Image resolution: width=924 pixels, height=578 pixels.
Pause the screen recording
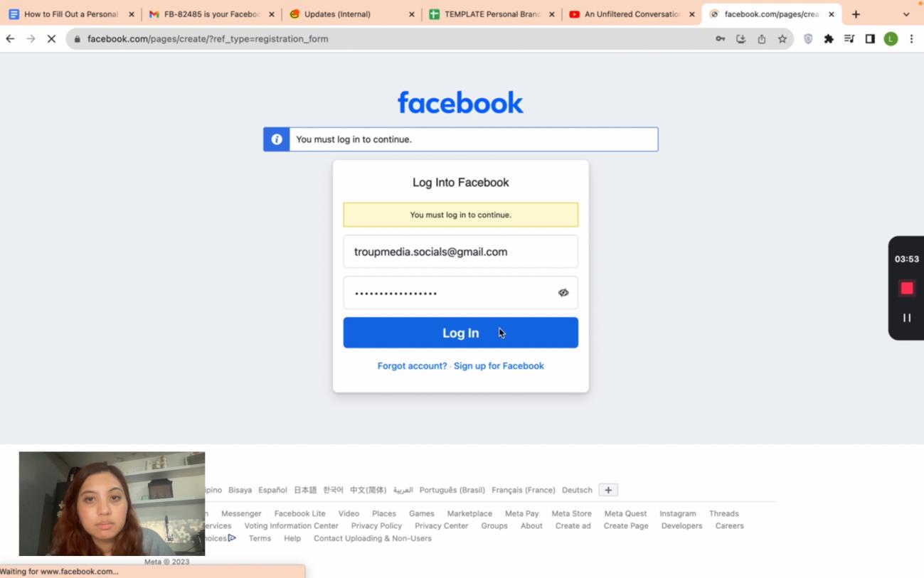pos(906,318)
